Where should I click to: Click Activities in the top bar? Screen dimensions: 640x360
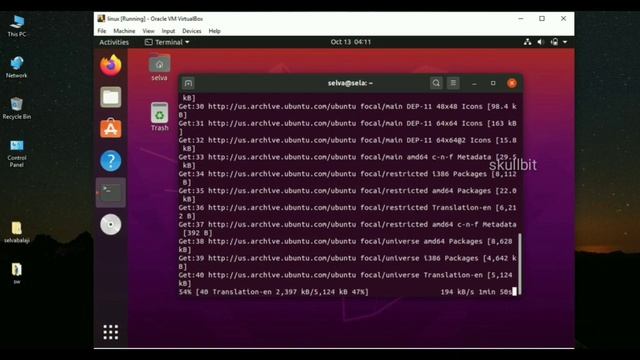tap(114, 42)
